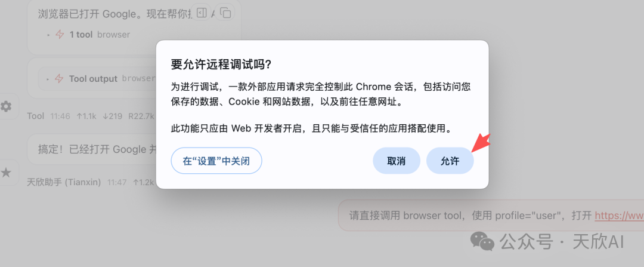
Task: Click the side panel icon beside the copy icon
Action: [202, 12]
